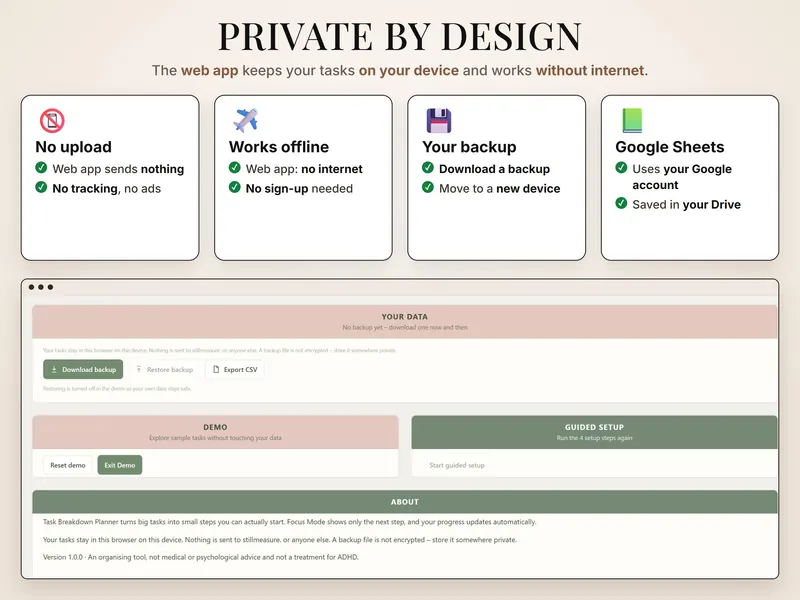
Task: Click green checkmark beside Download a backup
Action: pos(428,167)
